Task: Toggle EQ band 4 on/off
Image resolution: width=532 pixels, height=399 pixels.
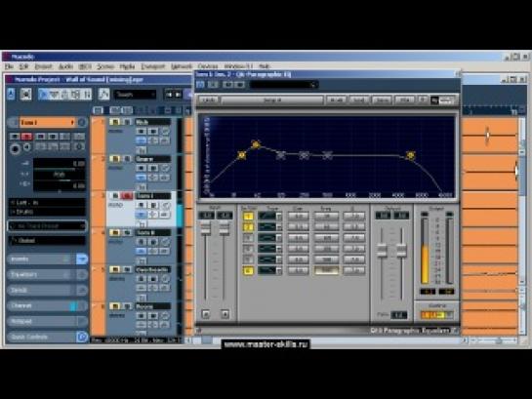Action: [248, 249]
